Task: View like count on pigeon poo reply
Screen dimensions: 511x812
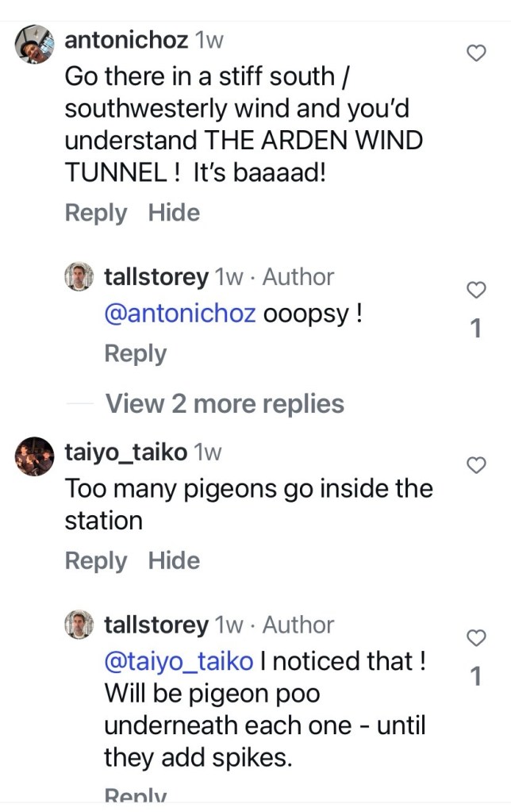Action: tap(475, 677)
